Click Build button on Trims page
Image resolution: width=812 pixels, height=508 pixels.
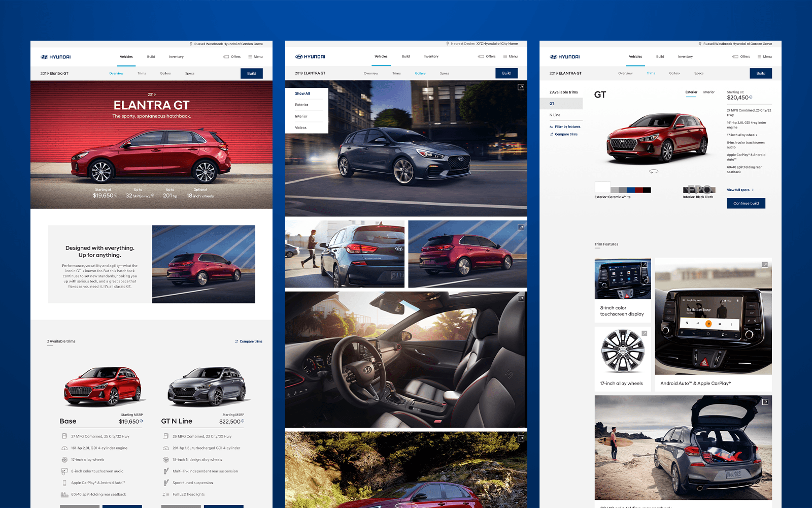[x=761, y=73]
